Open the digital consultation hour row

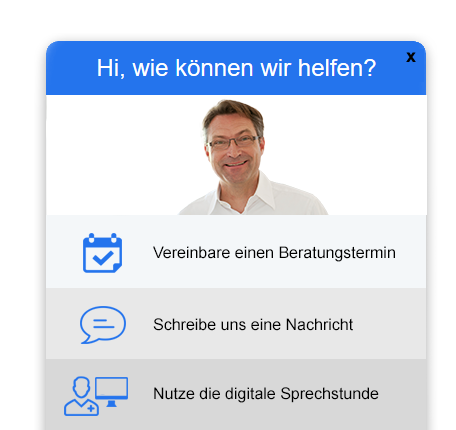point(236,394)
